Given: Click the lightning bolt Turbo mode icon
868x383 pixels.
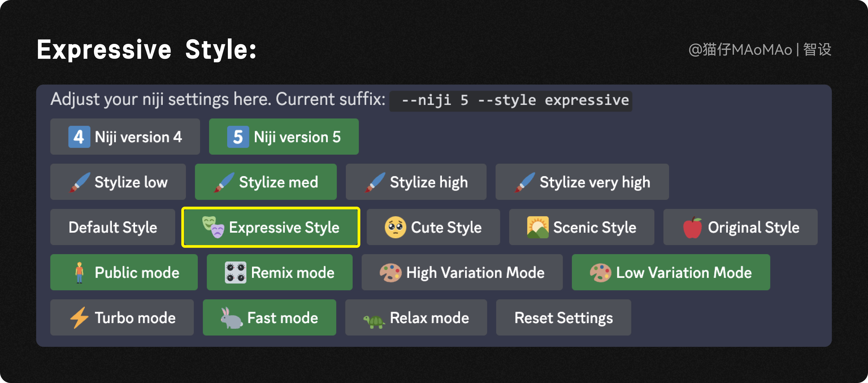Looking at the screenshot, I should click(x=79, y=318).
